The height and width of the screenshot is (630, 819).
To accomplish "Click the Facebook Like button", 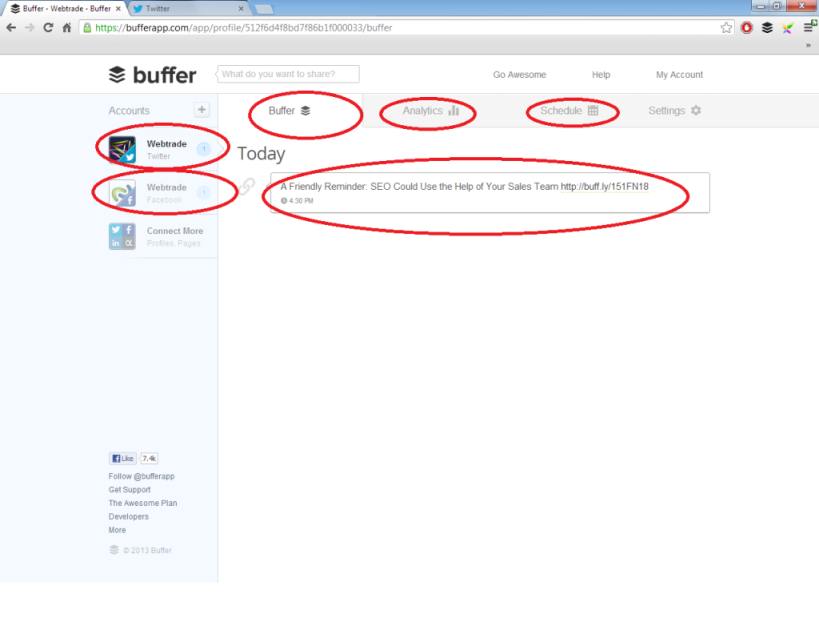I will pyautogui.click(x=123, y=458).
